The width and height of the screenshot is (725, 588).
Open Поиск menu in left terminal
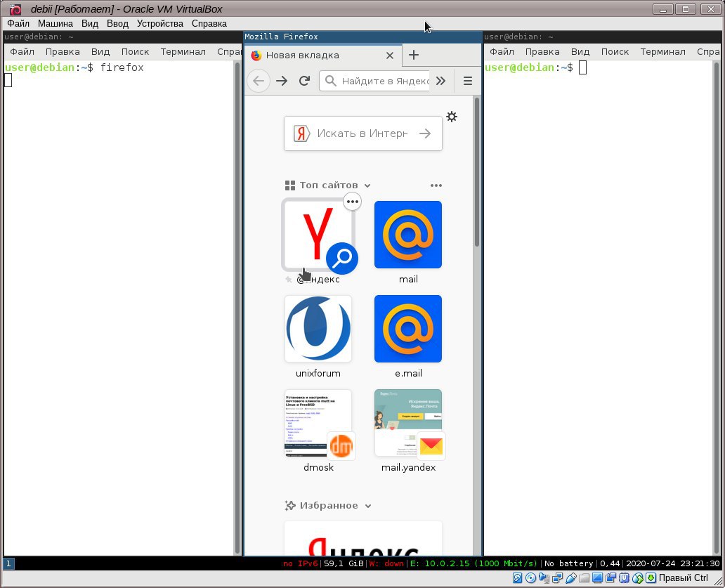(135, 52)
